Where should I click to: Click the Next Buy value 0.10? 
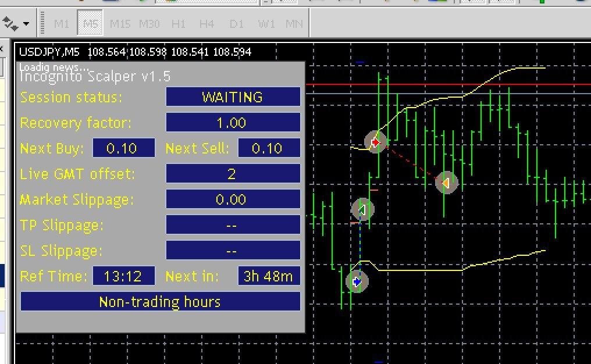click(x=124, y=148)
